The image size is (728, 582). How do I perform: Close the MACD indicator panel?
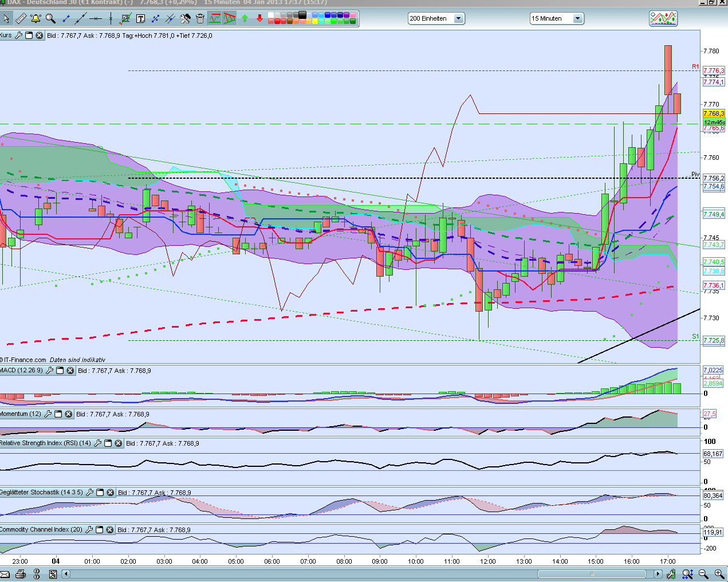(70, 371)
